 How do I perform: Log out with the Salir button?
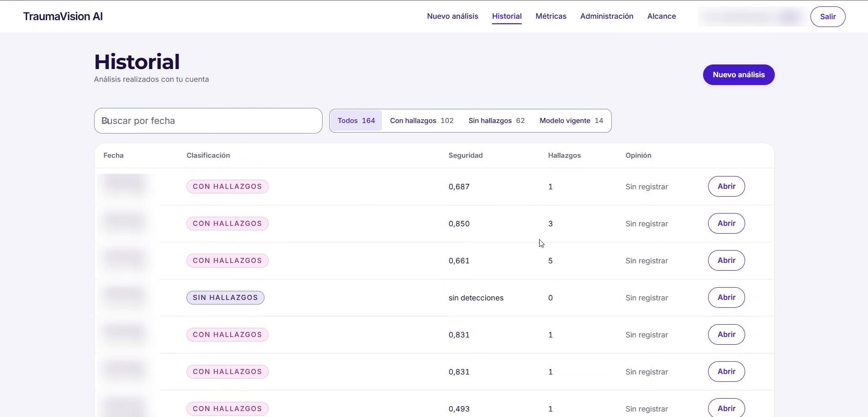(x=828, y=17)
